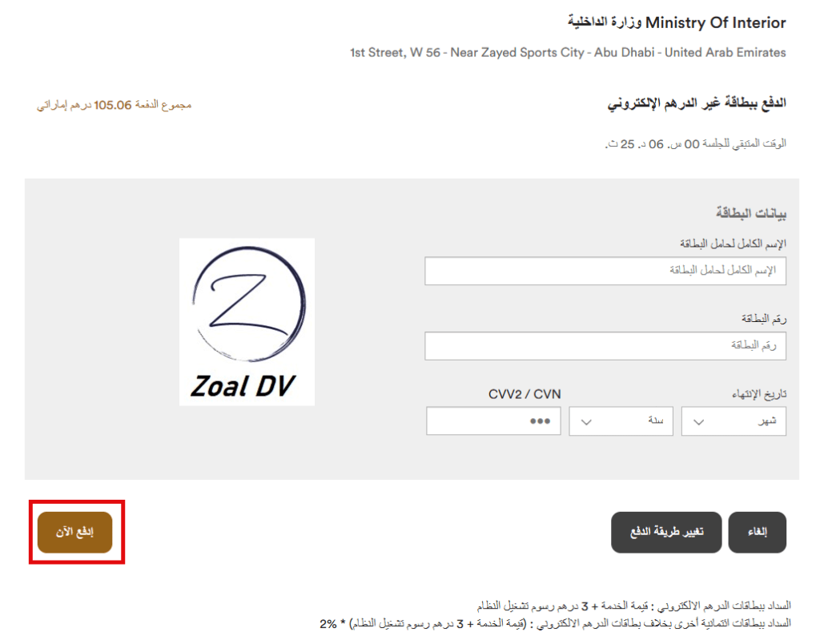The width and height of the screenshot is (820, 644).
Task: Open the month (شهر) expiry dropdown
Action: click(x=734, y=421)
